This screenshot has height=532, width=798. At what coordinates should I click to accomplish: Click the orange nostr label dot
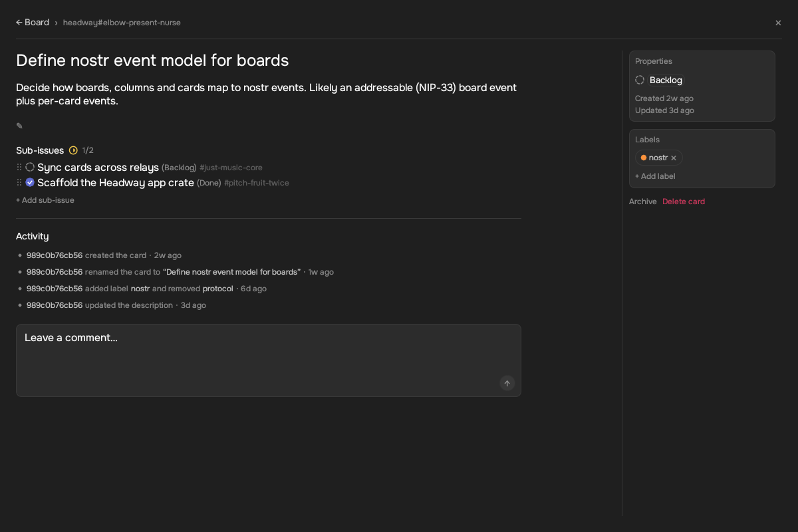pos(644,158)
